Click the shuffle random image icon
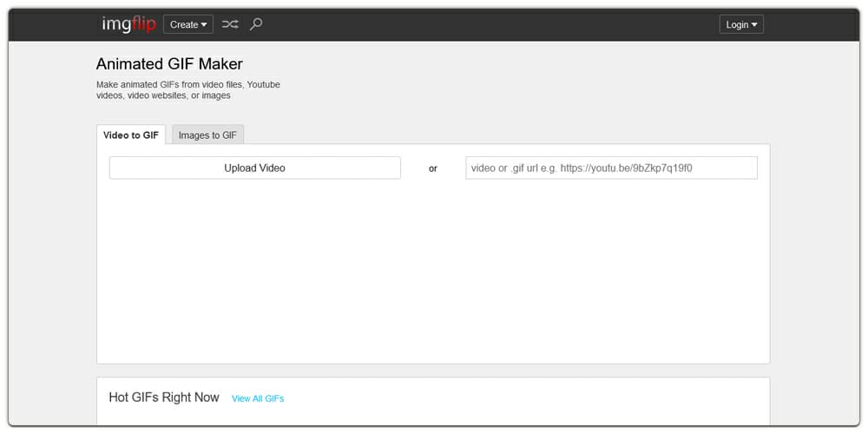The image size is (868, 434). click(230, 24)
